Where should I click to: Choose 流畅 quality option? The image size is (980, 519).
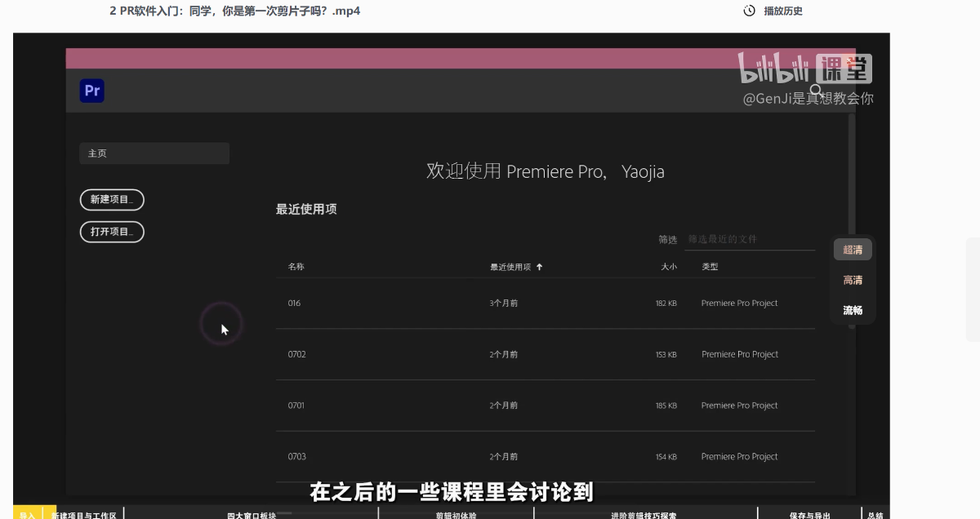pos(853,310)
